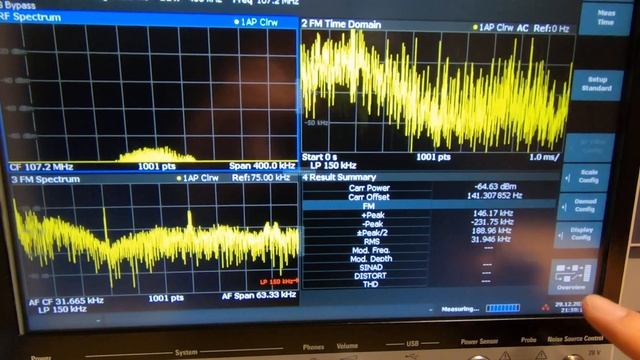Click the 'Ref:0 Hz' label in FM Time Domain

551,29
